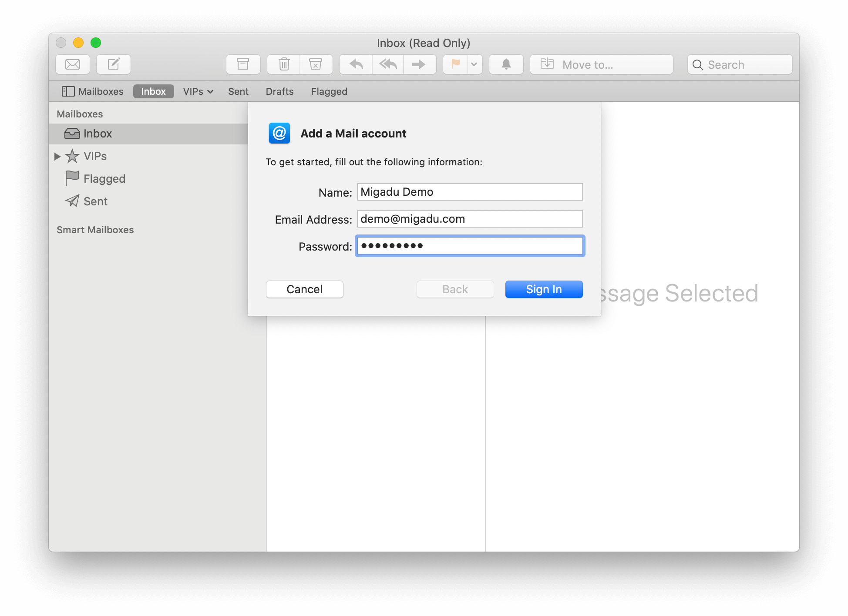Viewport: 848px width, 616px height.
Task: Click the Delete trash icon
Action: 284,64
